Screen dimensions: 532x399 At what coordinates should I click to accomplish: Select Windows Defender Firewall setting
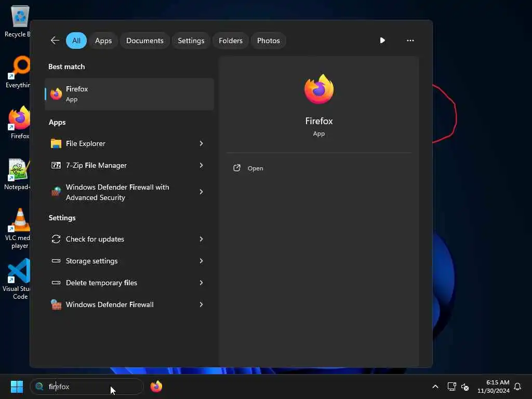click(x=129, y=304)
